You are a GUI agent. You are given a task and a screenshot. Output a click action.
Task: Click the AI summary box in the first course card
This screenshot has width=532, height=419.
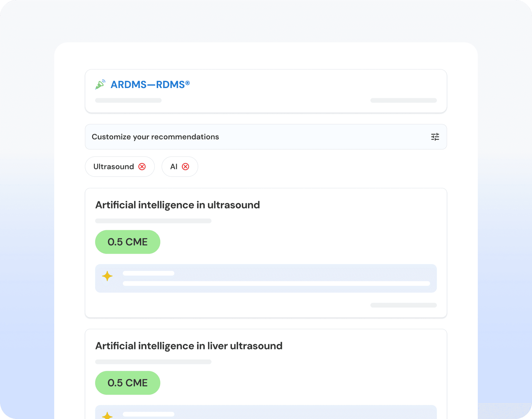265,278
